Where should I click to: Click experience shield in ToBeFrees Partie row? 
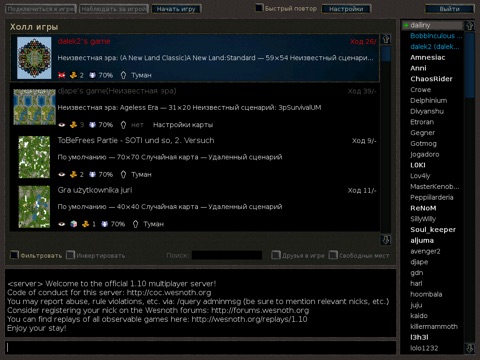(x=92, y=174)
